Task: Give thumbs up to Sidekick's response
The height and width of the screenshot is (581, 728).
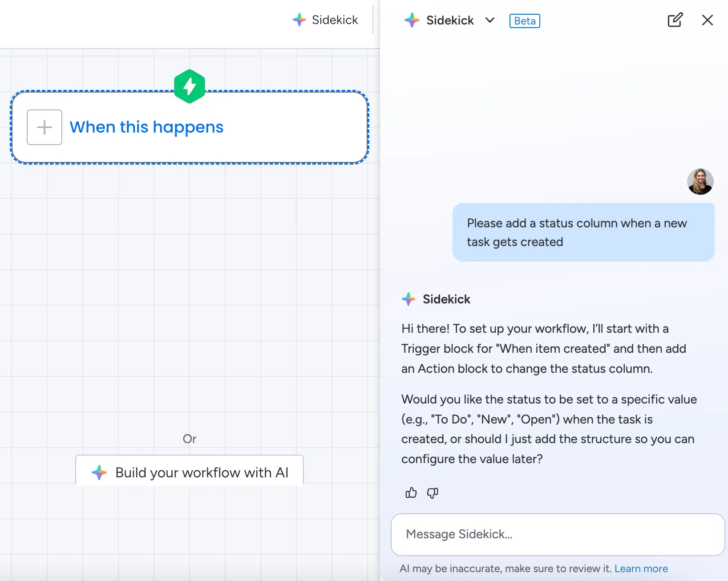Action: [x=411, y=493]
